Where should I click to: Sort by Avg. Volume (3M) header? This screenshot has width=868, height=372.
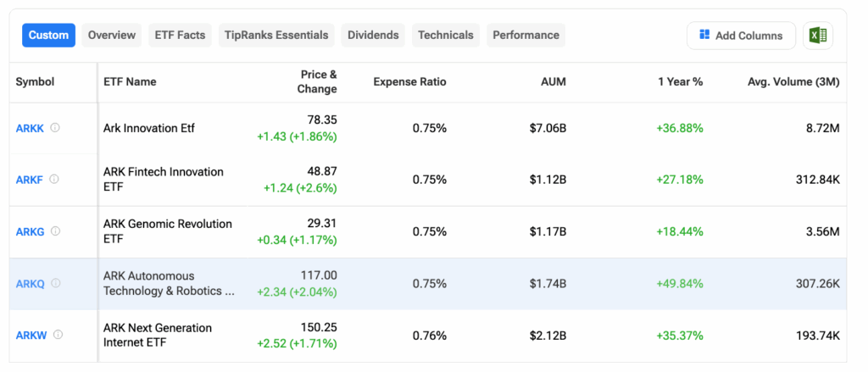[793, 82]
